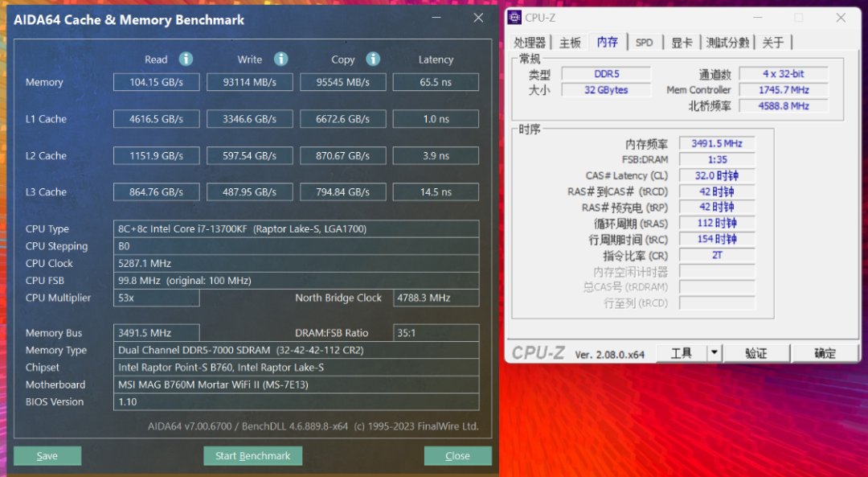Switch to the 主板 tab in CPU-Z
Screen dimensions: 868x477
570,42
